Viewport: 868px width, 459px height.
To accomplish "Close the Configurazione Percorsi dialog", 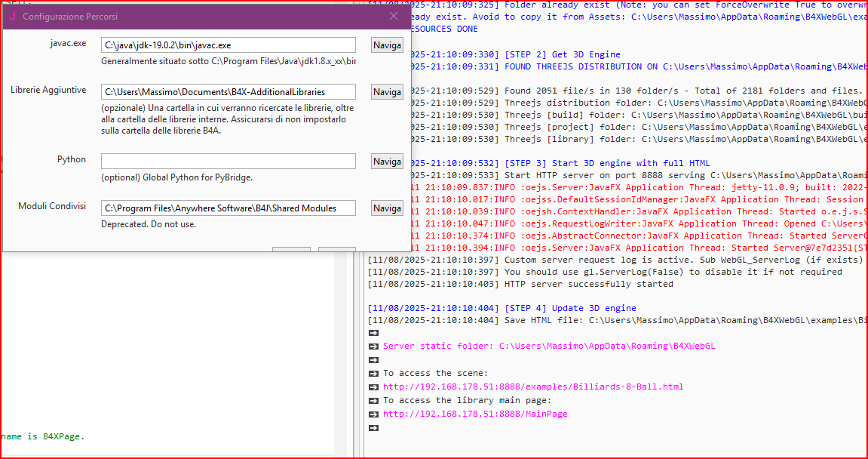I will tap(394, 17).
